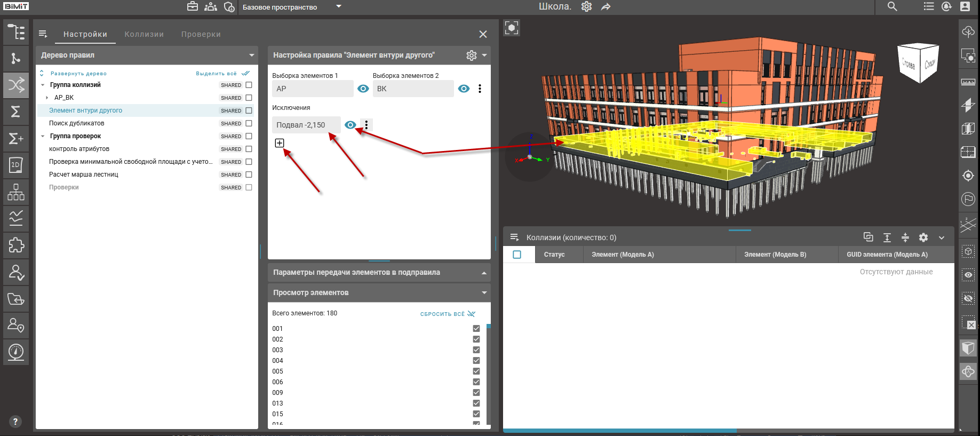Image resolution: width=980 pixels, height=436 pixels.
Task: Switch to the Коллизии tab
Action: [144, 34]
